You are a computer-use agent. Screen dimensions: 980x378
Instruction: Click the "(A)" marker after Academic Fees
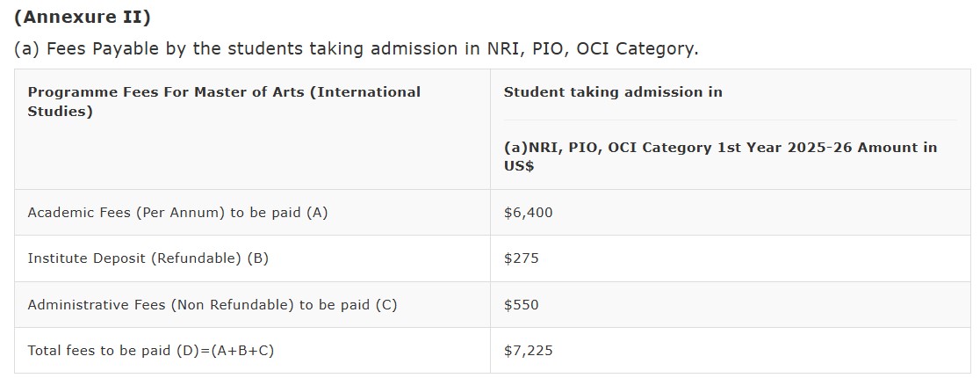[x=316, y=213]
